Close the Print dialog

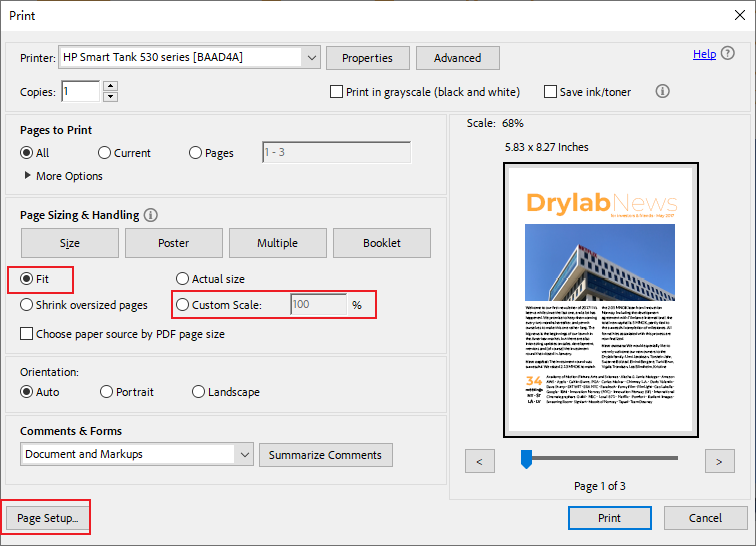pyautogui.click(x=740, y=15)
